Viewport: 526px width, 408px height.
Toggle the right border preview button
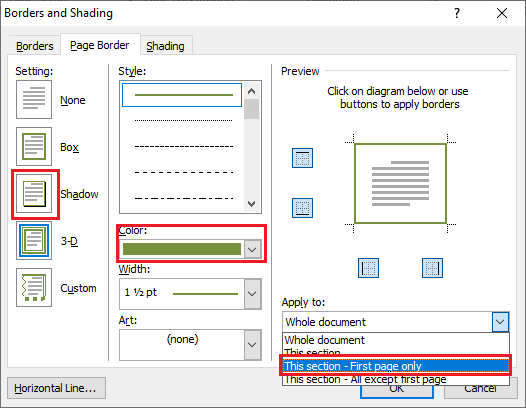coord(432,268)
